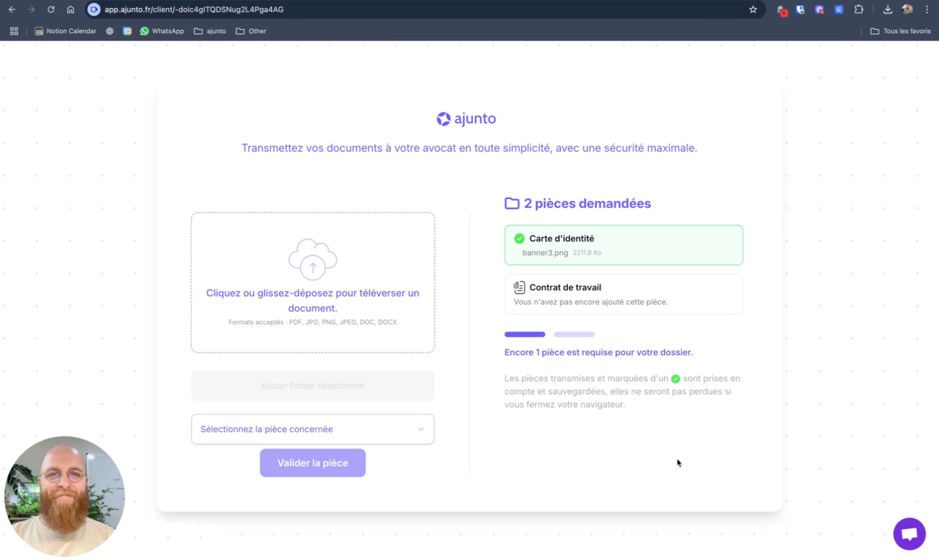
Task: Expand the pièce concernée chevron arrow
Action: (x=421, y=429)
